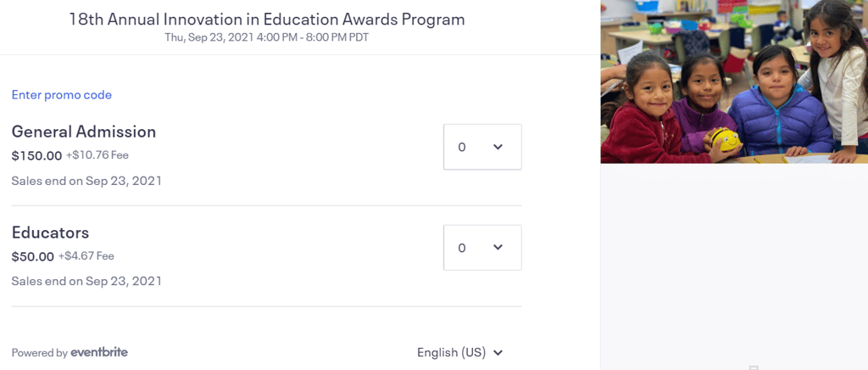
Task: Click the Educators sales end date text
Action: click(x=86, y=281)
